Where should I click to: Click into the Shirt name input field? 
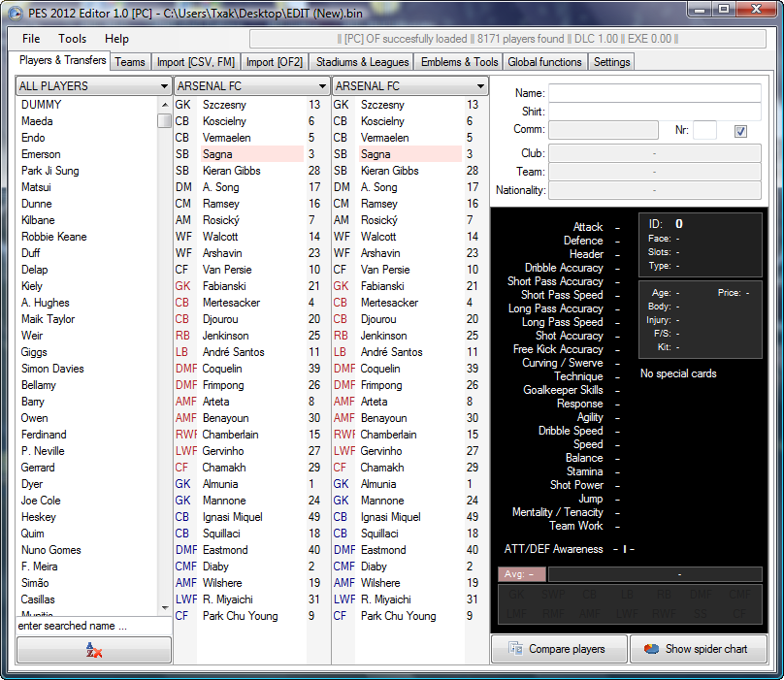pyautogui.click(x=655, y=112)
